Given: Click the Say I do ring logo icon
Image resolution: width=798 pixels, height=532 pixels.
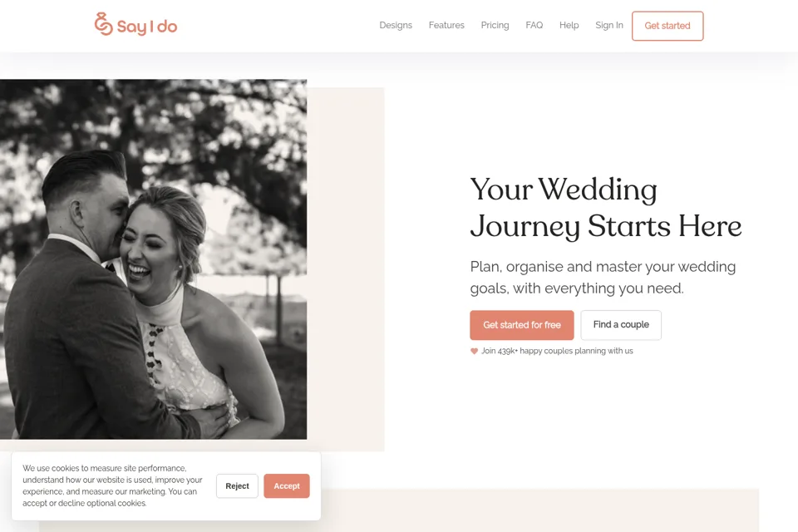Looking at the screenshot, I should 103,24.
